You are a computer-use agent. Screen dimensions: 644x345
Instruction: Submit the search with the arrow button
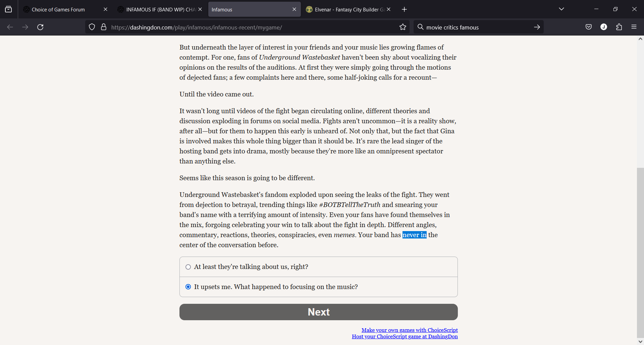click(x=537, y=27)
